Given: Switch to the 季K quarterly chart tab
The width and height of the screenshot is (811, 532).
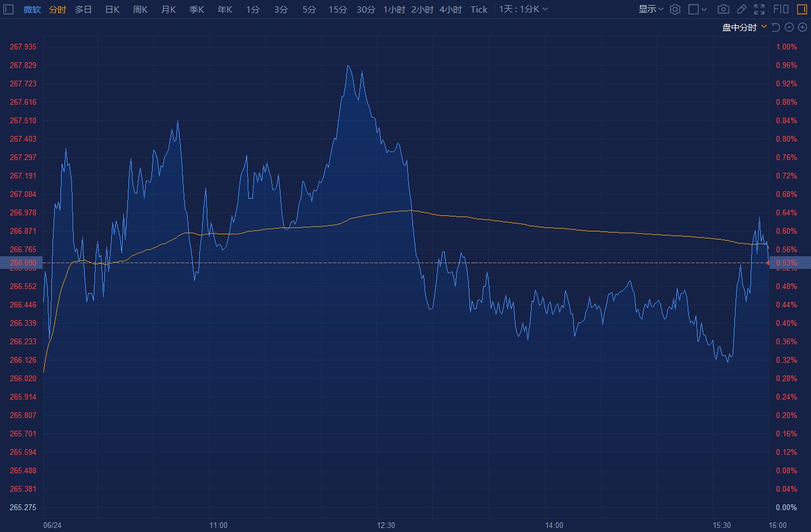Looking at the screenshot, I should click(197, 10).
